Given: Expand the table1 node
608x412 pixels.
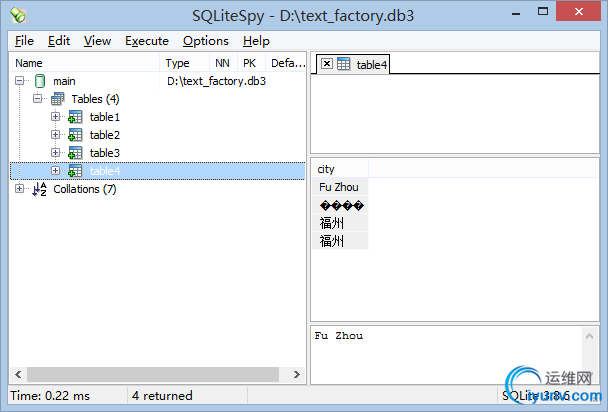Looking at the screenshot, I should pyautogui.click(x=55, y=116).
